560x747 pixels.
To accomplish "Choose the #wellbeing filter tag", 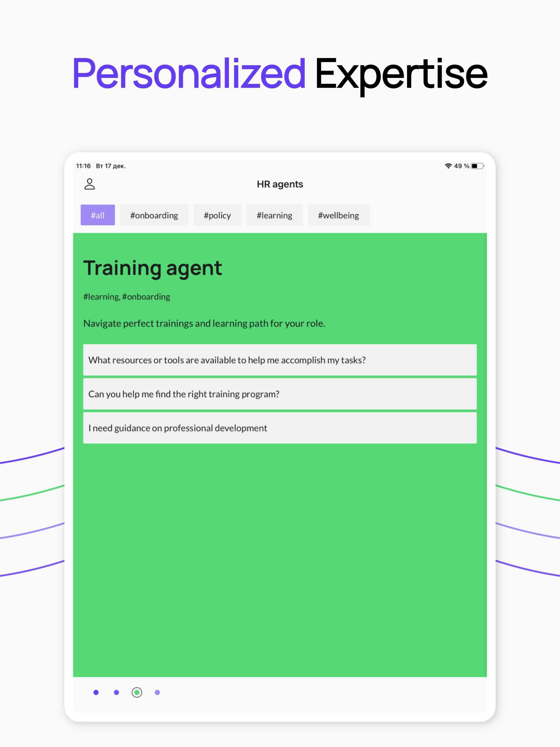I will click(339, 215).
